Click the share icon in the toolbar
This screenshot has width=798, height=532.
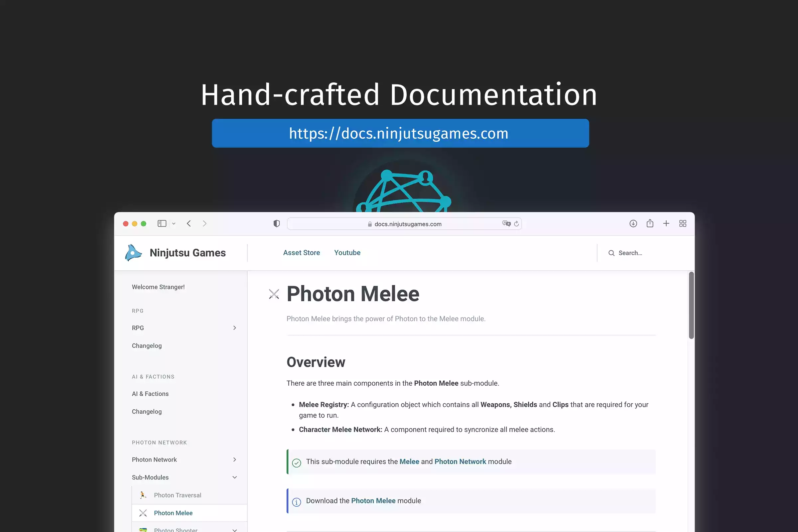650,223
